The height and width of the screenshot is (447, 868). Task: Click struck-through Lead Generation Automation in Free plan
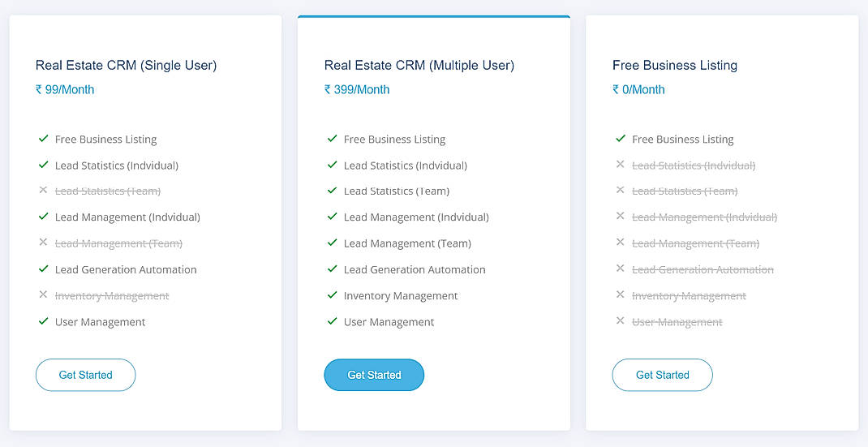(703, 270)
